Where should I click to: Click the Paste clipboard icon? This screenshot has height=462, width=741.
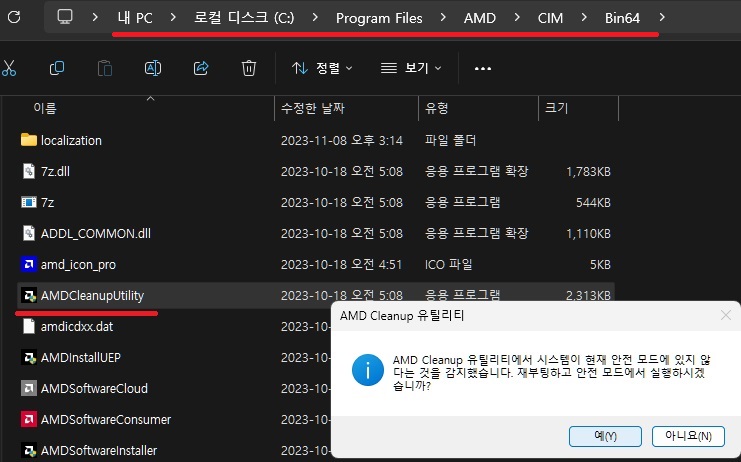click(104, 68)
